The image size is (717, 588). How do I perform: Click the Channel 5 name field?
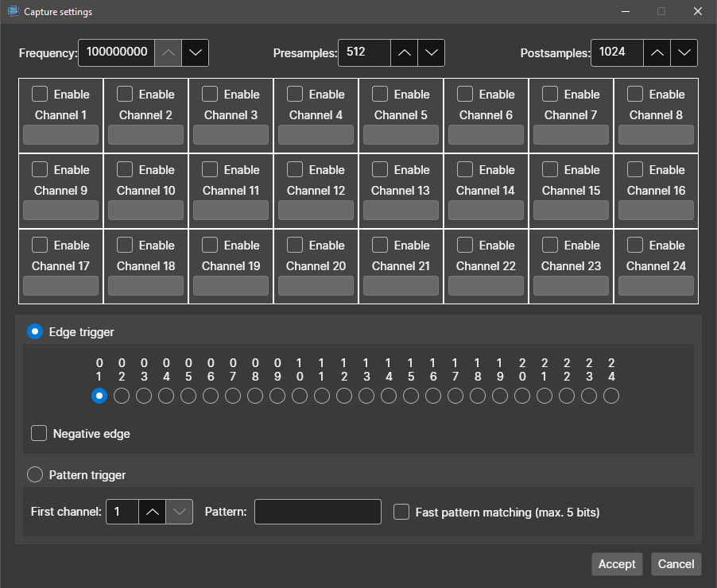pos(401,135)
